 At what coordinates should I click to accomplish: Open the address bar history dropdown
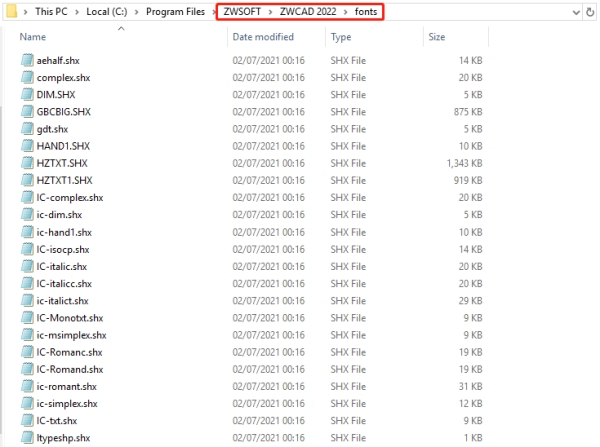(x=576, y=13)
